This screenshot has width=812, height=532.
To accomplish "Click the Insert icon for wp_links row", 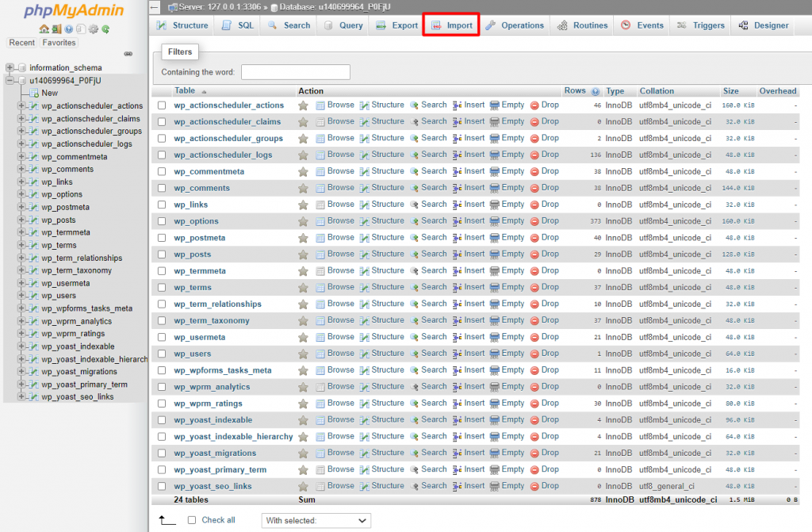I will (458, 205).
